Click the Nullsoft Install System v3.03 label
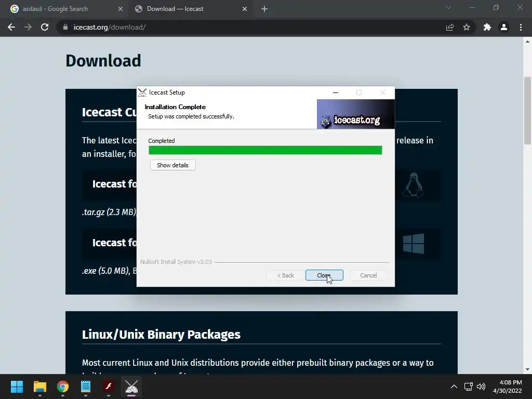 coord(176,262)
